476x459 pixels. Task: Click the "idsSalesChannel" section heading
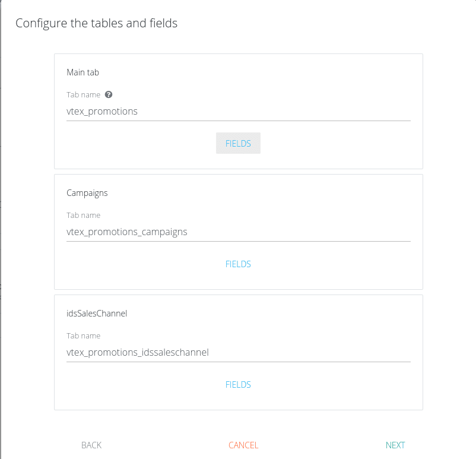[x=97, y=314]
